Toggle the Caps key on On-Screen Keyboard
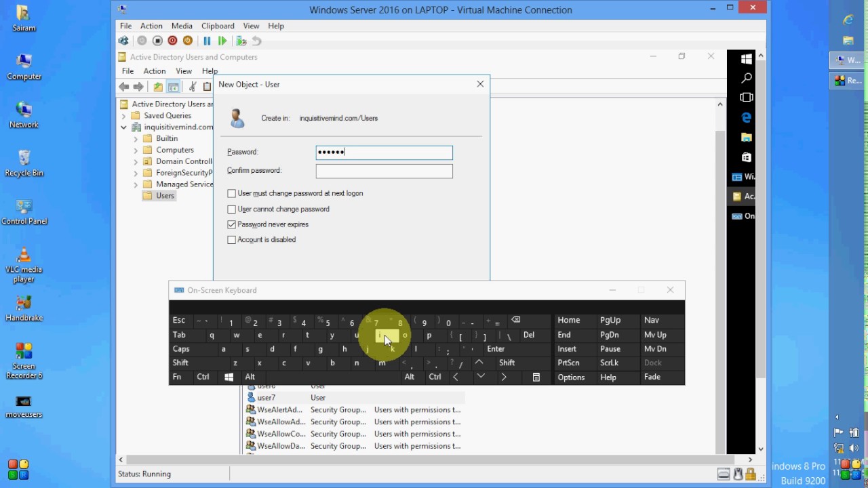 coord(181,349)
